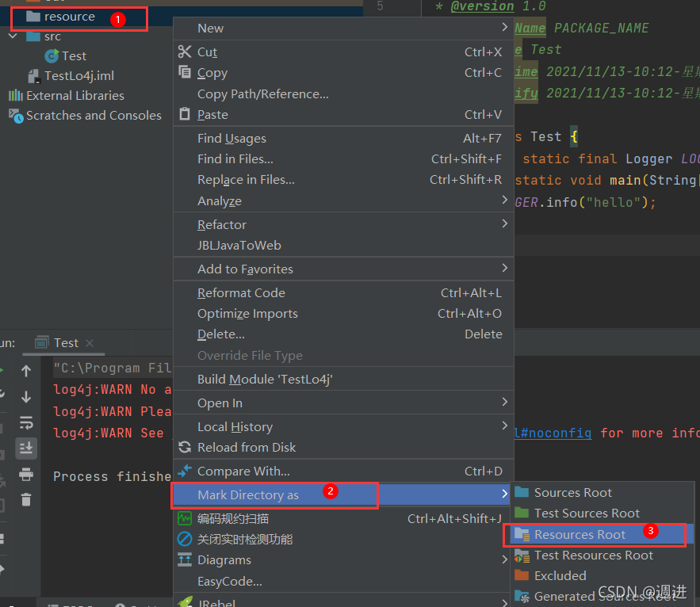The width and height of the screenshot is (700, 607).
Task: Click the Mark Directory as submenu arrow
Action: click(504, 494)
